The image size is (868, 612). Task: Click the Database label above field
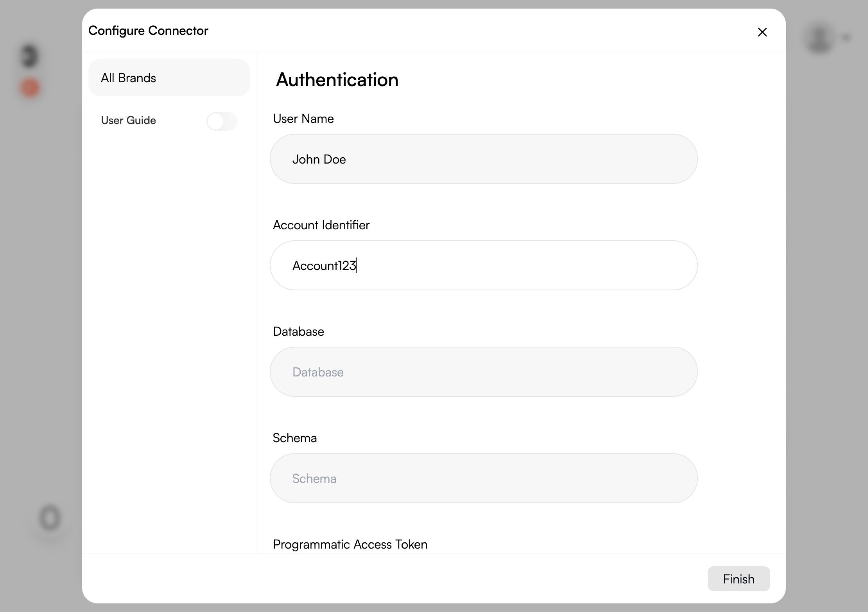tap(298, 331)
